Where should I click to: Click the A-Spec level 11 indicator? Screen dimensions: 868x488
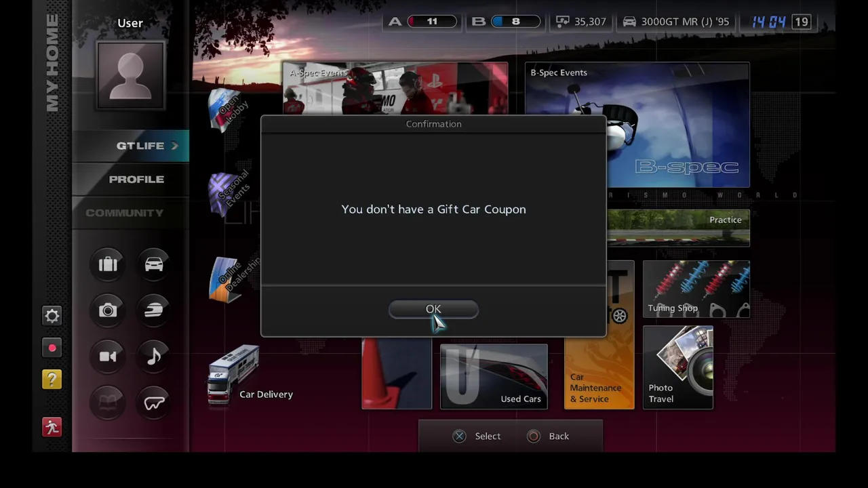422,22
